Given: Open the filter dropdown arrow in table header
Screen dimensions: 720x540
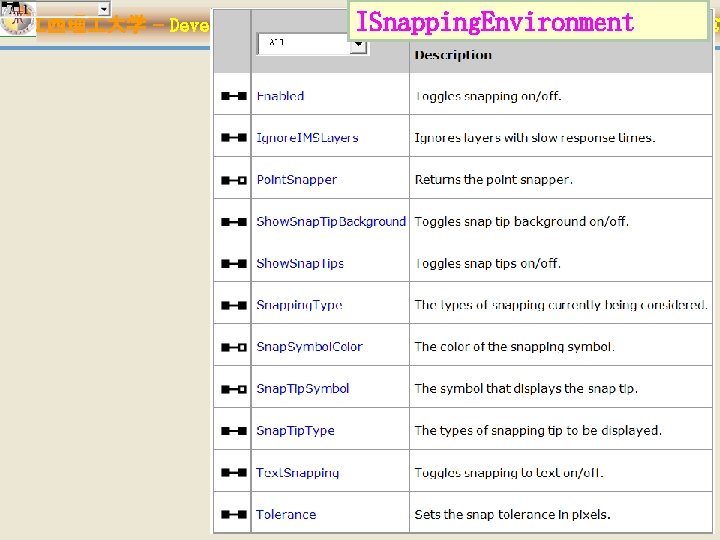Looking at the screenshot, I should tap(358, 45).
